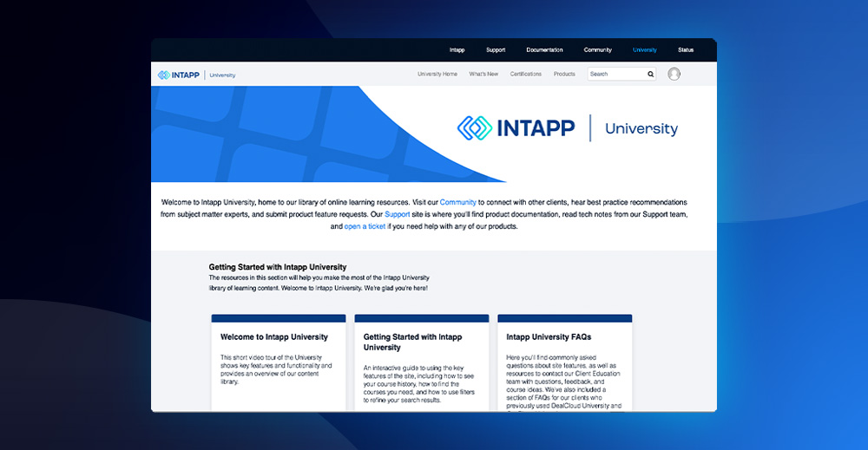Open Status in the top navigation

coord(686,49)
